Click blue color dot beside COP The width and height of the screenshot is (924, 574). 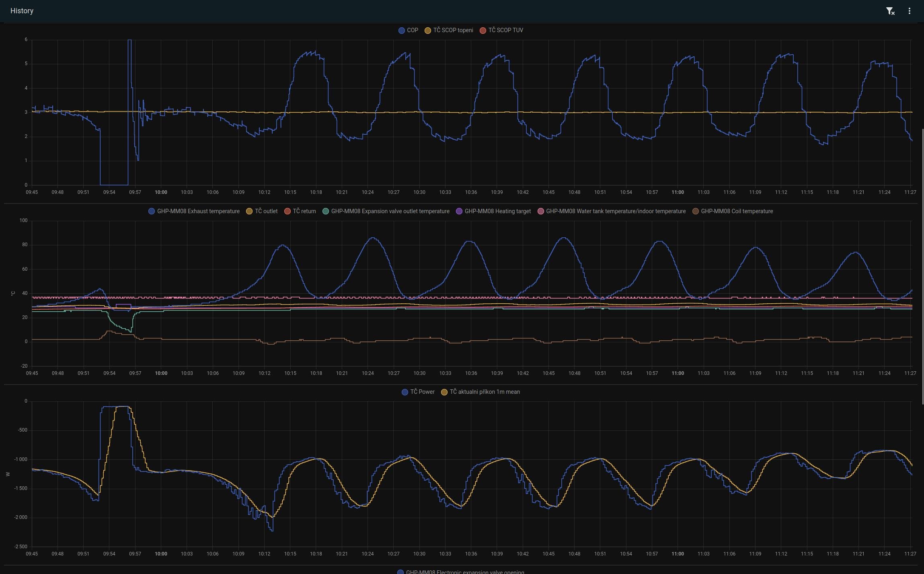coord(401,31)
